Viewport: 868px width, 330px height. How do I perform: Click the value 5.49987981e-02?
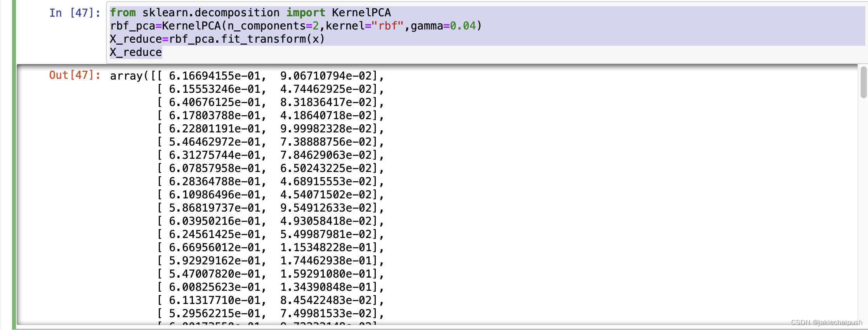326,234
